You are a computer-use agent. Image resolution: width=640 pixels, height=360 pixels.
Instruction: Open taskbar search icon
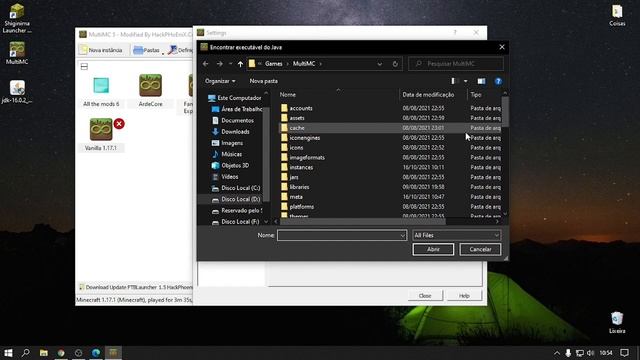26,353
